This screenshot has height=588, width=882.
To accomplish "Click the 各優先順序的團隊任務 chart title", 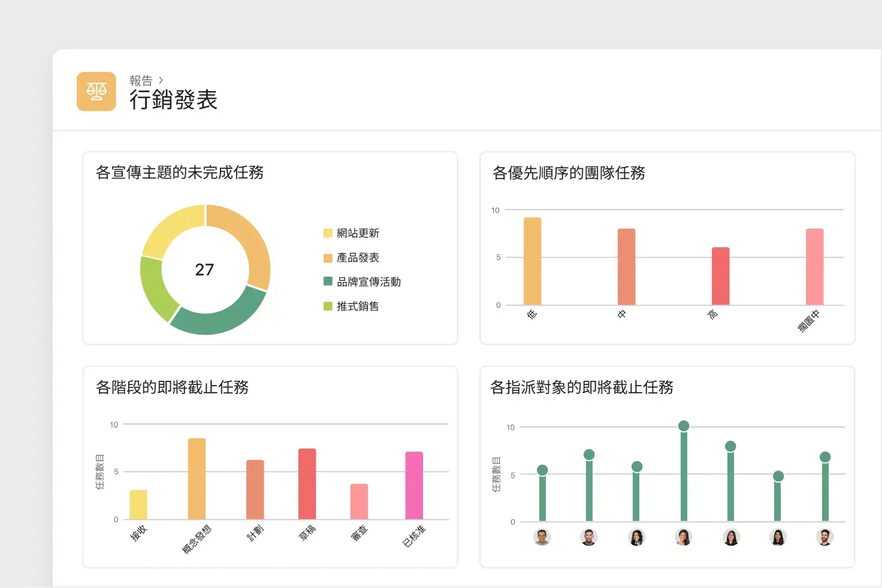I will 569,174.
